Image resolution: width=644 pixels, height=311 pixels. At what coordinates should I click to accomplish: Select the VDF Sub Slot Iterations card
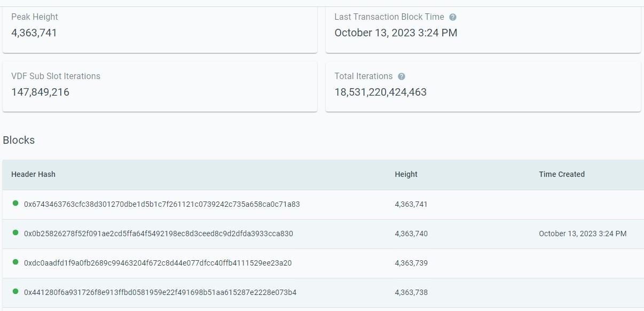point(160,88)
